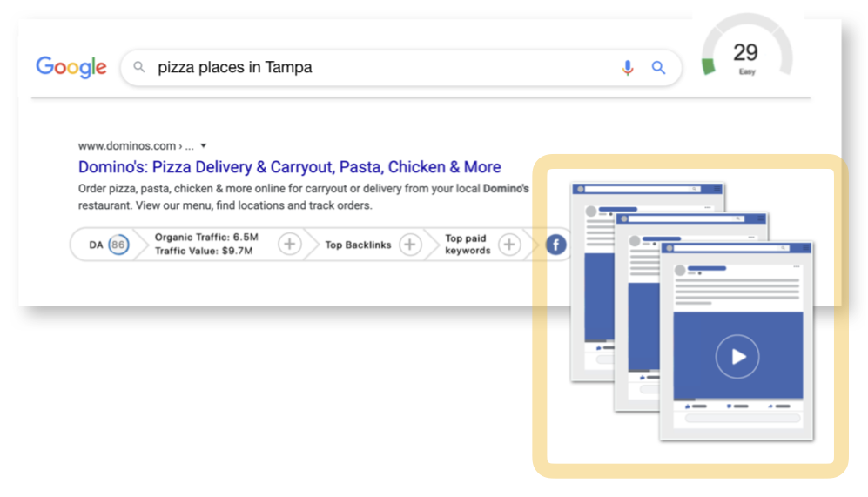Expand Top paid keywords plus button

point(508,245)
